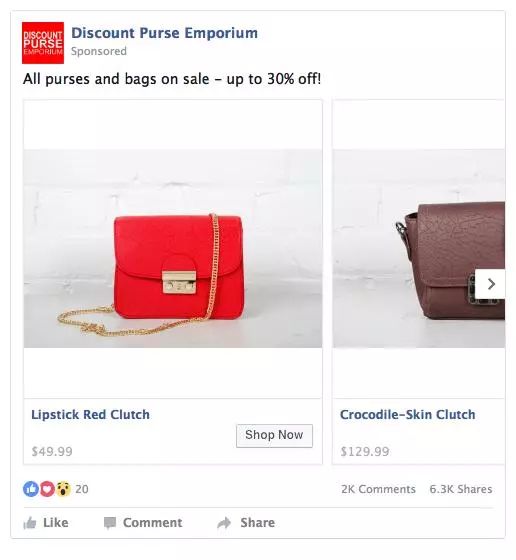Screen dimensions: 516x560
Task: View the red clutch product image
Action: (x=173, y=249)
